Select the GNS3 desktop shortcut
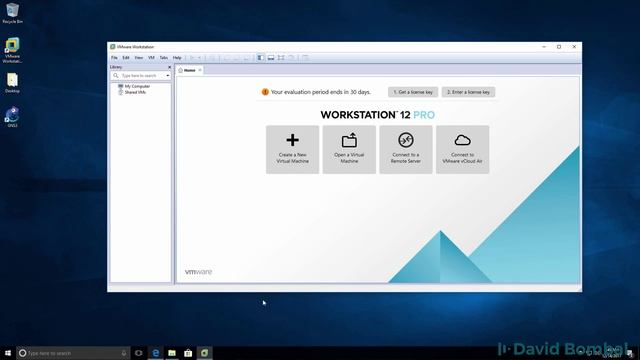Image resolution: width=640 pixels, height=360 pixels. coord(12,117)
